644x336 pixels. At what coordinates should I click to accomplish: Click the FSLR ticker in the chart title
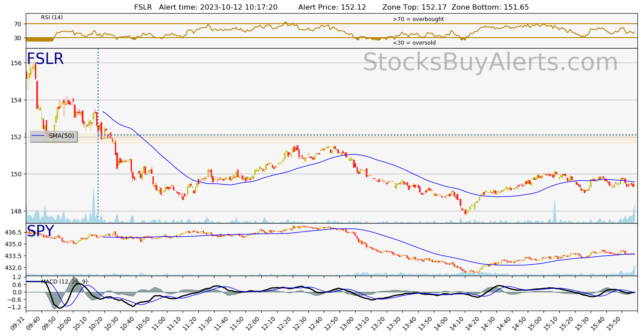click(142, 7)
